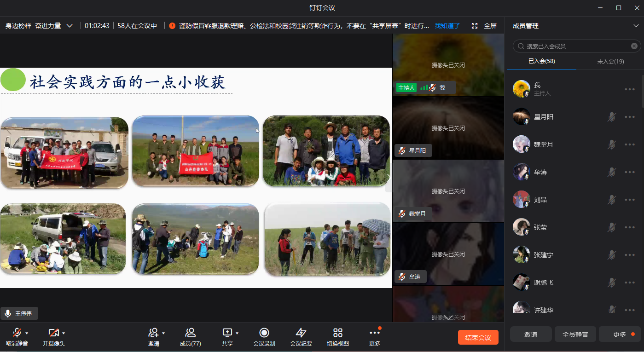Image resolution: width=644 pixels, height=352 pixels.
Task: Click the share screen (共享) icon
Action: click(x=227, y=333)
